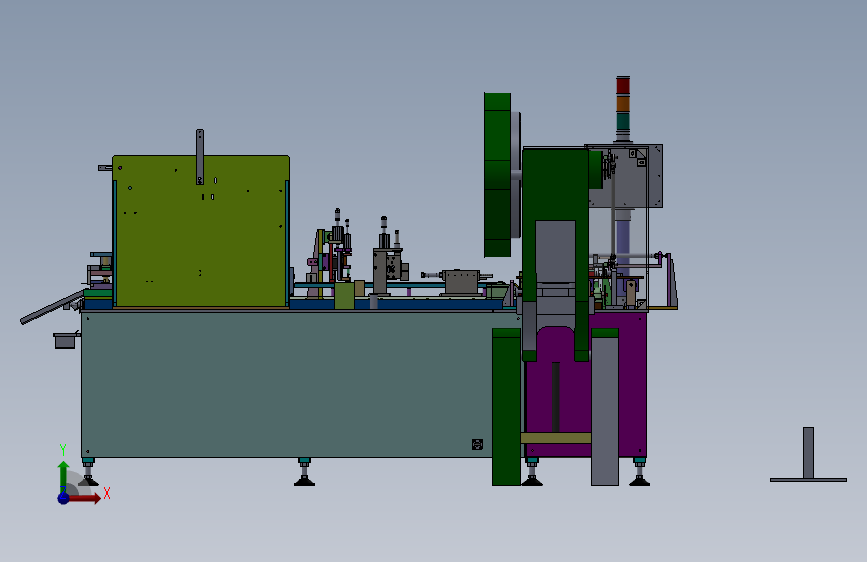Select the dark green press frame body
Screen dimensions: 867x562
pos(555,184)
